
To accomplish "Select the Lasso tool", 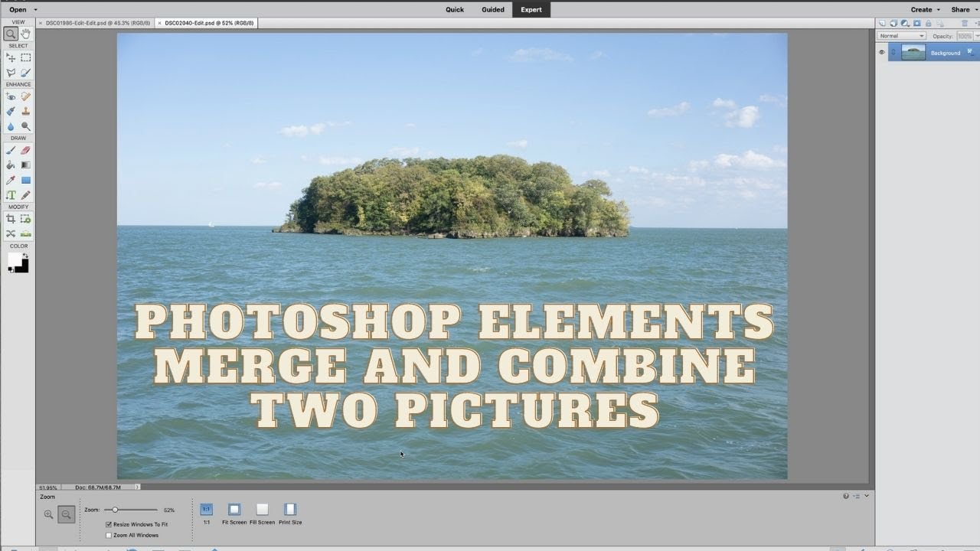I will click(x=11, y=73).
